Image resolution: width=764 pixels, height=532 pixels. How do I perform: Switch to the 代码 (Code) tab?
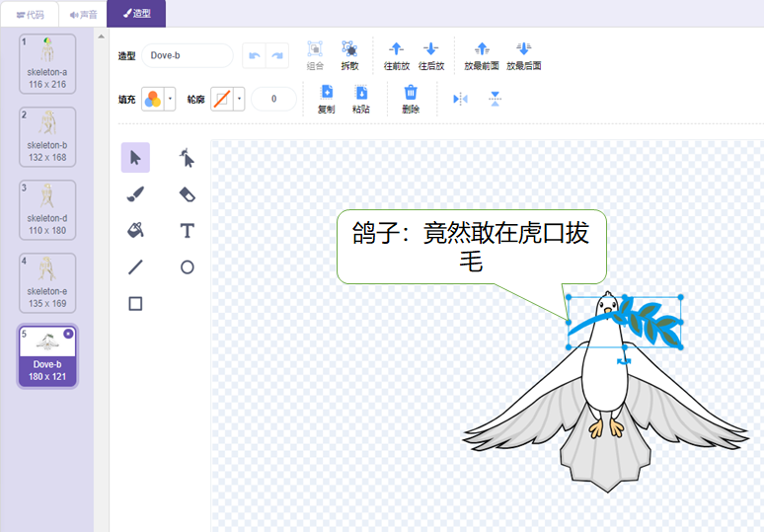tap(30, 15)
